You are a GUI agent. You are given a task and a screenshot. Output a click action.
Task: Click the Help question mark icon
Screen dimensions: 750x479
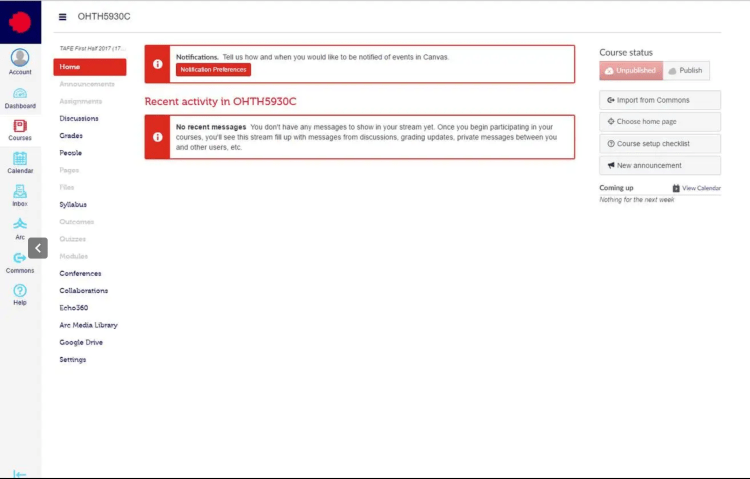[20, 294]
